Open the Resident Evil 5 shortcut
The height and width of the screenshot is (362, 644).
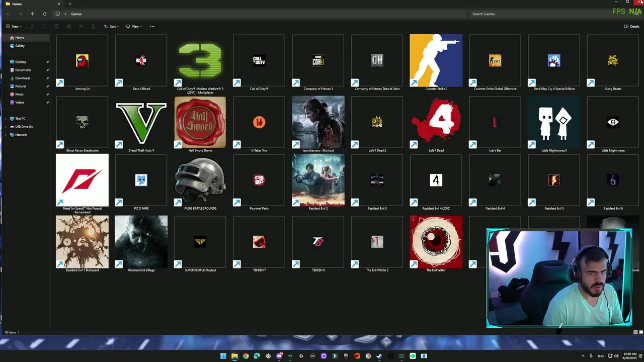coord(554,182)
